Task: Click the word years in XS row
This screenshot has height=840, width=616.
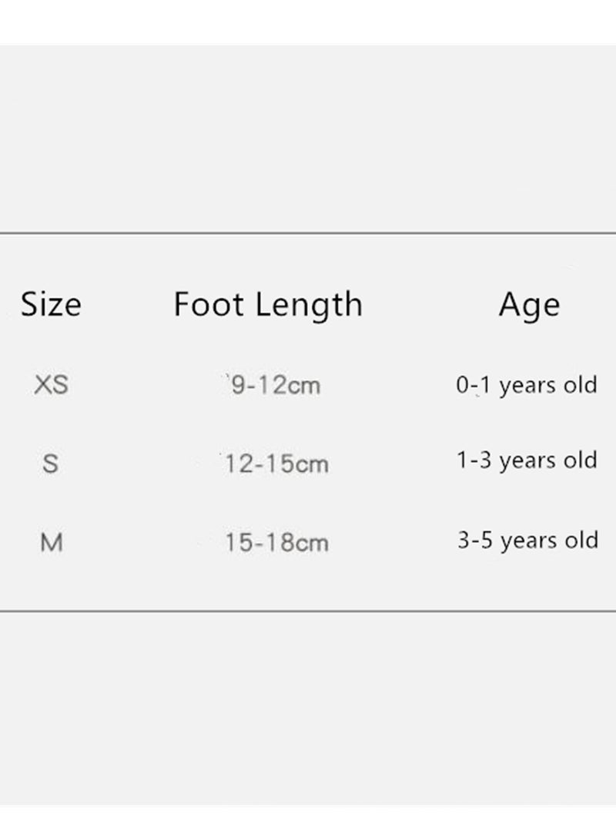Action: (x=527, y=387)
